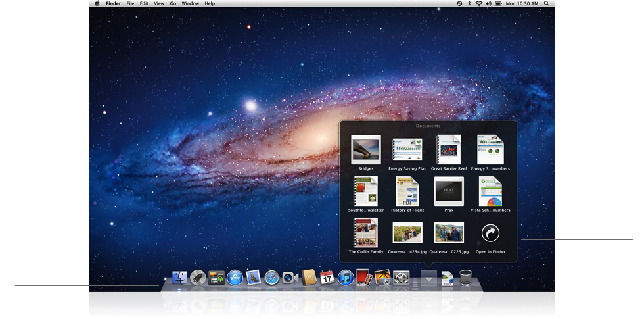Open System Preferences gear icon
Screen dimensions: 644x319
point(402,278)
